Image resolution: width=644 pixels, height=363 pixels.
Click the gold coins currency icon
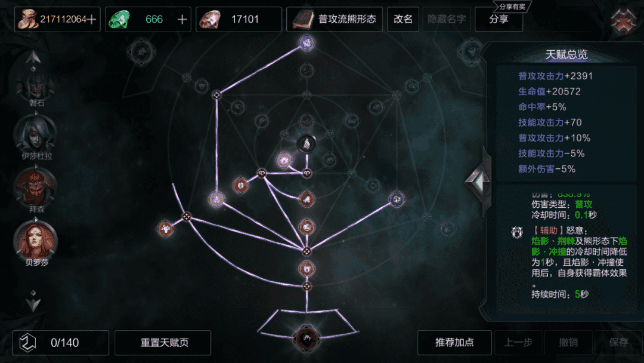click(x=28, y=19)
